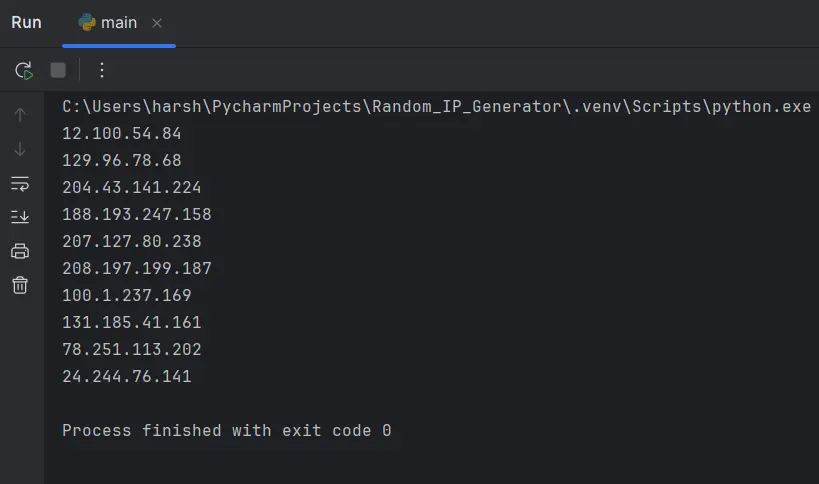Select output line 129.96.78.68

(122, 160)
